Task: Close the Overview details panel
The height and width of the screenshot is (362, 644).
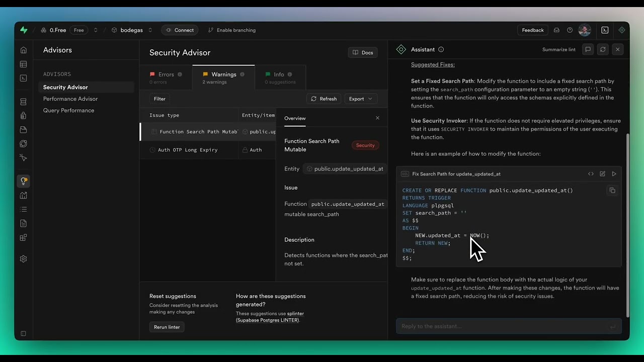Action: pyautogui.click(x=377, y=118)
